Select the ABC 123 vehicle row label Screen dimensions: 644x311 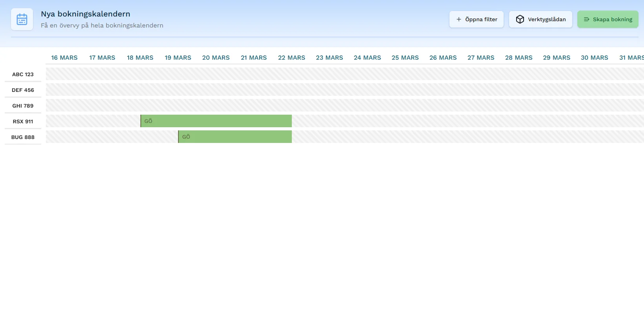pos(23,74)
